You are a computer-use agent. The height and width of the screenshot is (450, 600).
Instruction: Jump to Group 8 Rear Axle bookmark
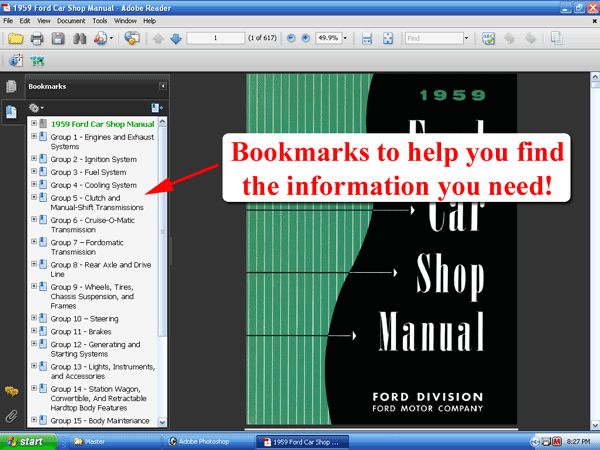(101, 269)
